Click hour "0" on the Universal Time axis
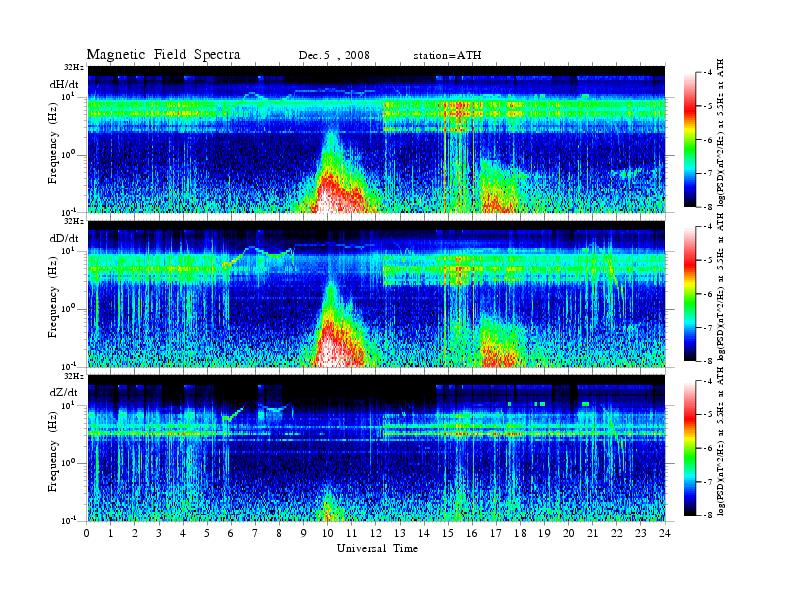The height and width of the screenshot is (612, 792). coord(87,533)
